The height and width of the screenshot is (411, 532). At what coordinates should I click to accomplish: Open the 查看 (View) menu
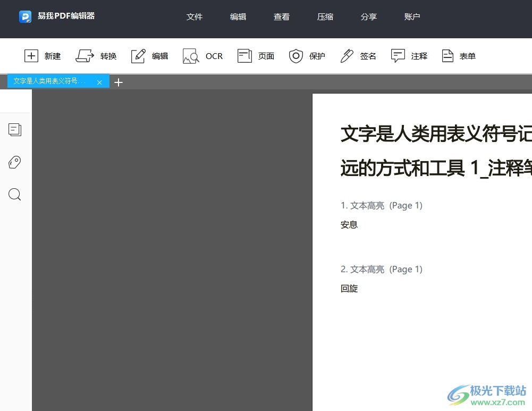[x=282, y=16]
